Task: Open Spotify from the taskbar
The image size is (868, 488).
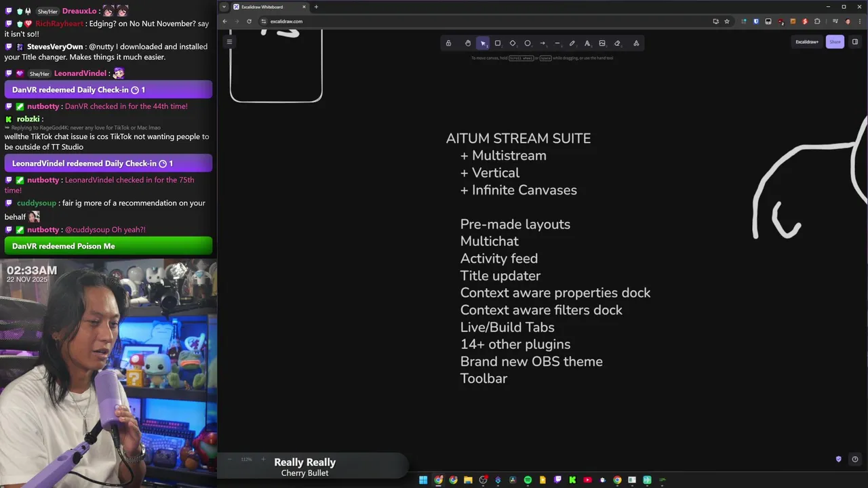Action: [x=528, y=480]
